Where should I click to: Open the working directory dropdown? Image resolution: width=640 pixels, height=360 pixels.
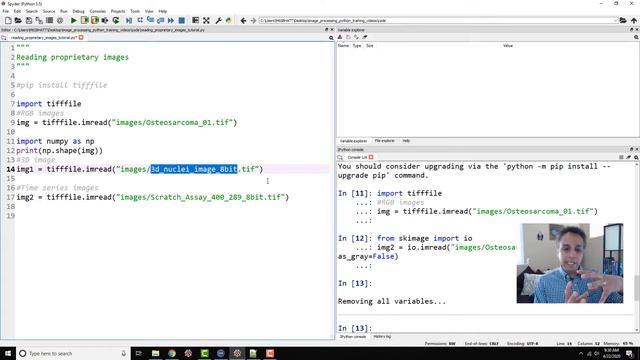615,20
